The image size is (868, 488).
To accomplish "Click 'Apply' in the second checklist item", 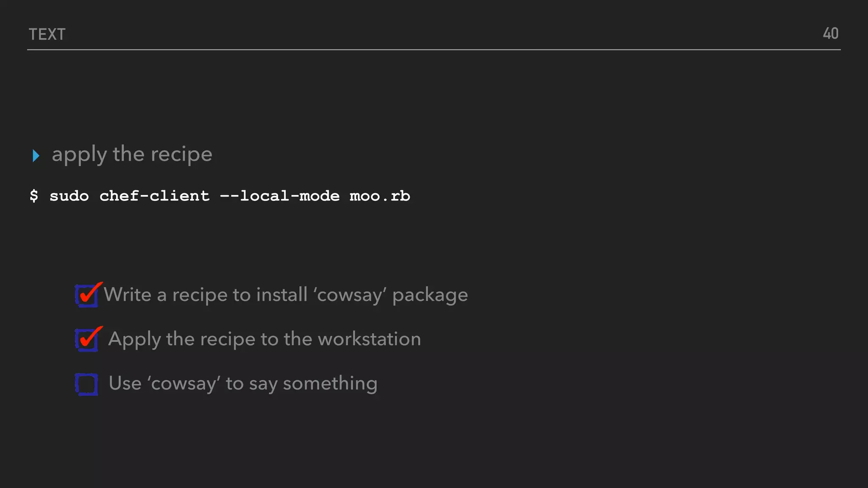I will (x=134, y=339).
